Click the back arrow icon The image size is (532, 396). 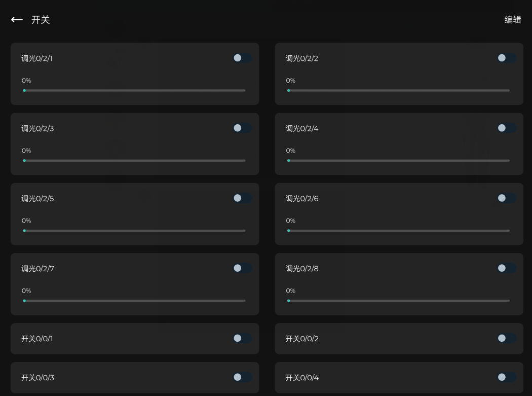coord(17,20)
